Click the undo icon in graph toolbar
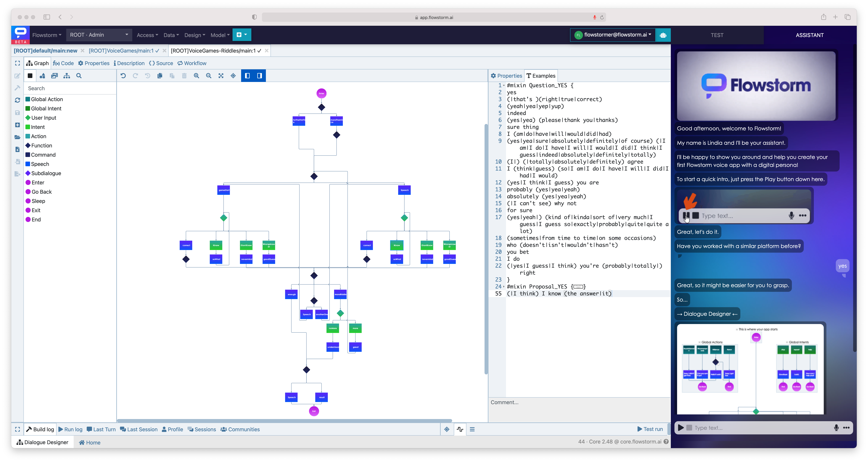Image resolution: width=868 pixels, height=462 pixels. pos(123,76)
